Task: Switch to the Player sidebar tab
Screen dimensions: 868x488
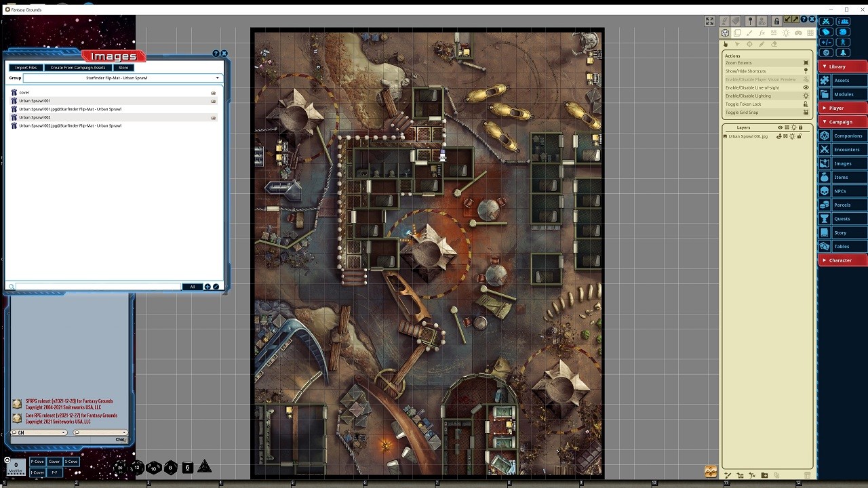Action: tap(841, 107)
